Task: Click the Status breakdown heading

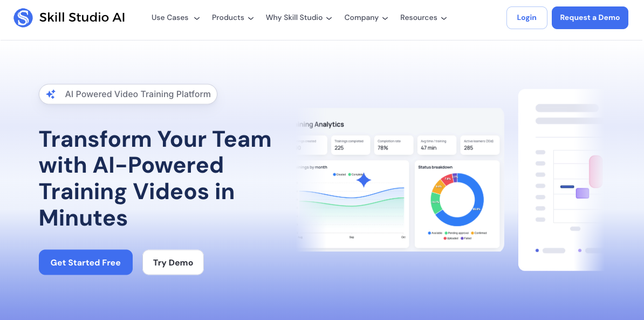Action: click(x=435, y=167)
